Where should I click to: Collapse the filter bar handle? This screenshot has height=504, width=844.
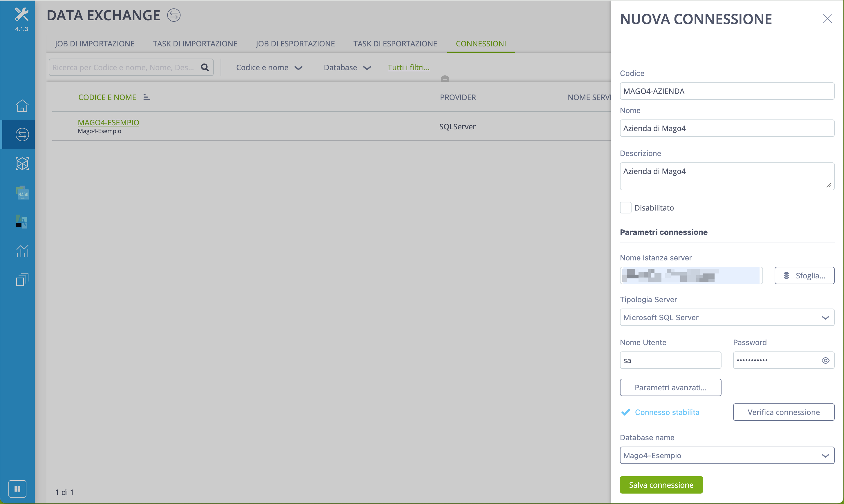tap(445, 79)
